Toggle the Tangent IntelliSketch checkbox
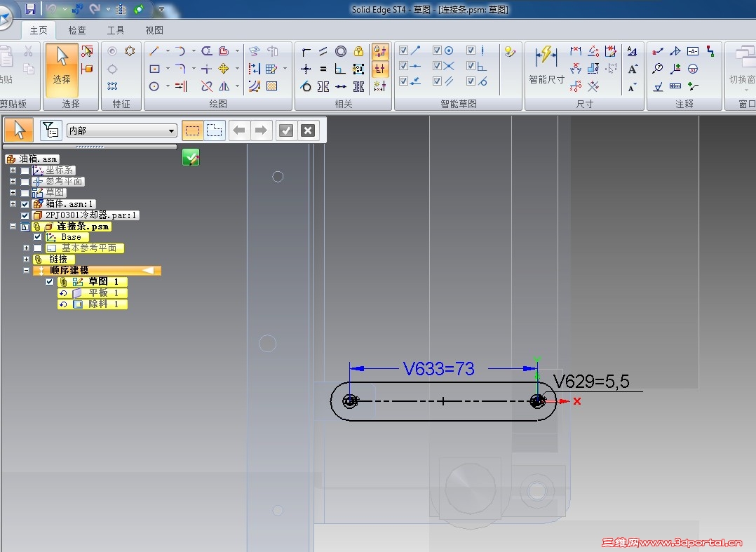The image size is (756, 552). pyautogui.click(x=471, y=81)
